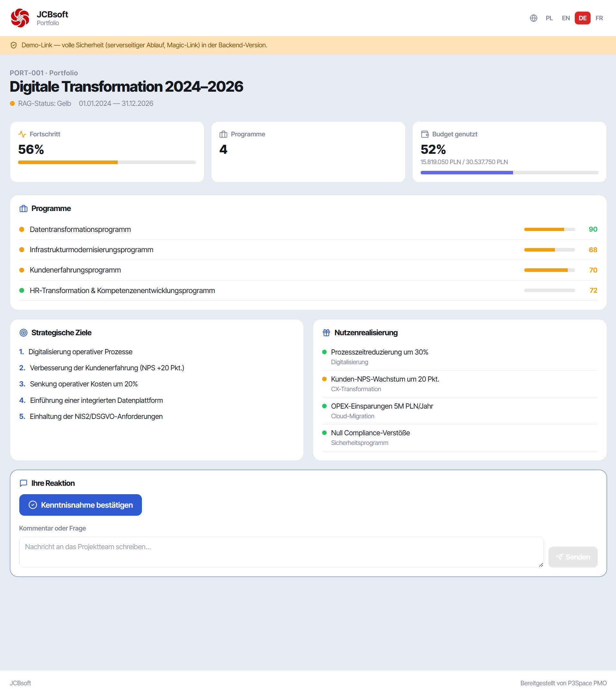Open Infrastrukturmodernisierungsprogramm row
616x693 pixels.
pos(308,250)
